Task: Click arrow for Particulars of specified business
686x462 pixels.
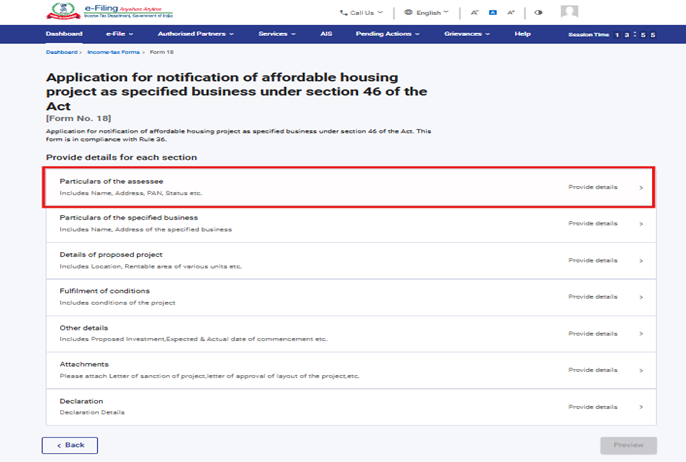Action: point(641,224)
